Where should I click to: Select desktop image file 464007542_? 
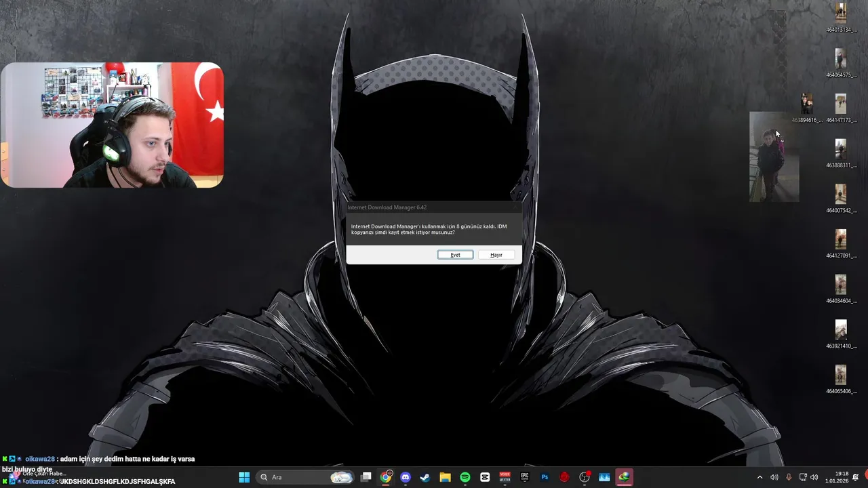coord(841,199)
